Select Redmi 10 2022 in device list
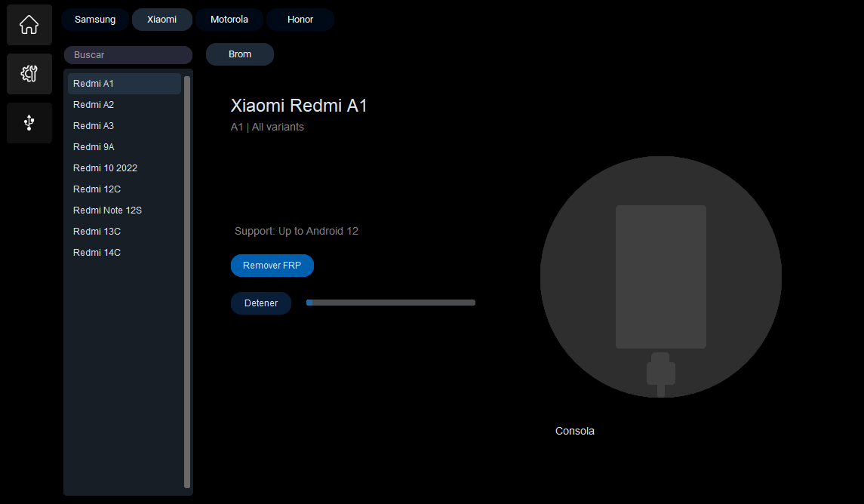Image resolution: width=864 pixels, height=504 pixels. point(124,168)
